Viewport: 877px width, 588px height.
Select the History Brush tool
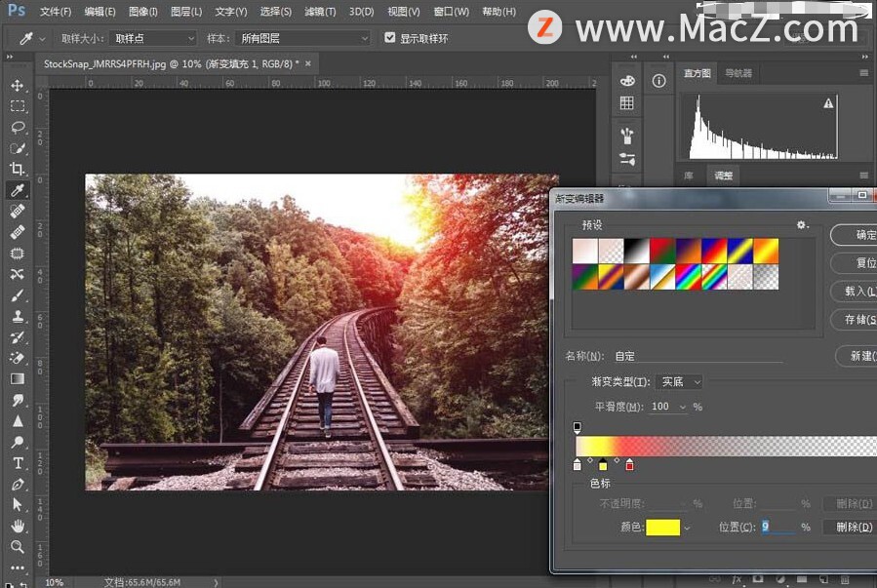point(18,337)
